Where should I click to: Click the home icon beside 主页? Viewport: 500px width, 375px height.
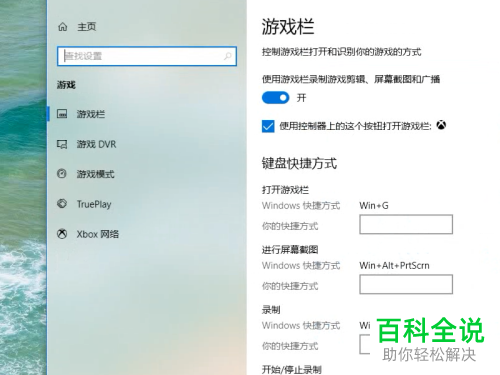[x=63, y=27]
